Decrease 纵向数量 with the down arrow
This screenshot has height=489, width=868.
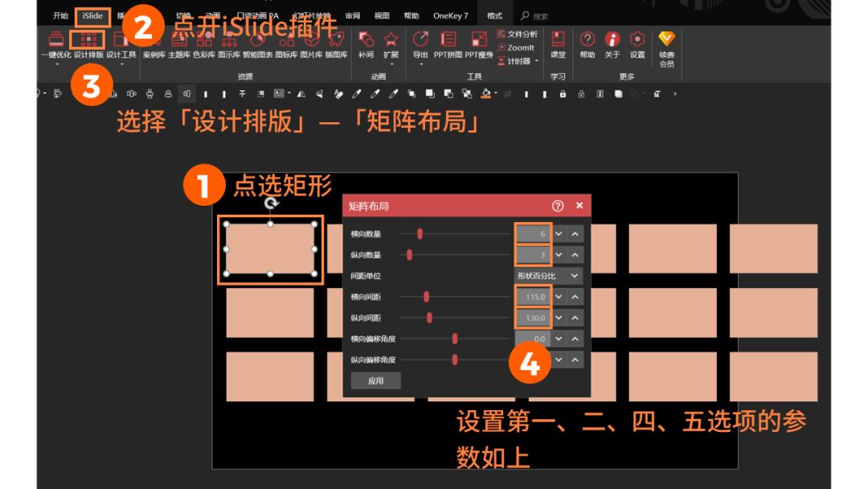[559, 255]
